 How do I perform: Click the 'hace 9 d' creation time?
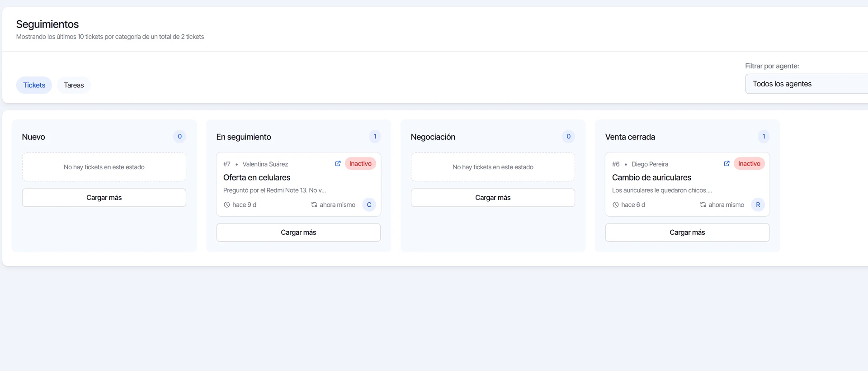pos(244,205)
